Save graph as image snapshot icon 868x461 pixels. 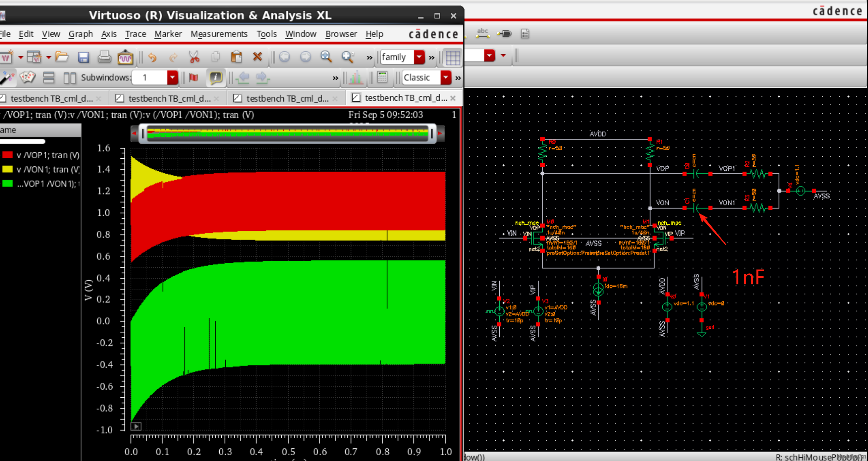click(x=125, y=57)
